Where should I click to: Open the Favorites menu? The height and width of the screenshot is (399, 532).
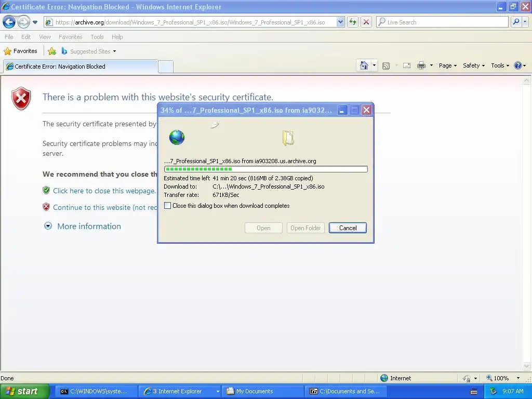point(70,37)
